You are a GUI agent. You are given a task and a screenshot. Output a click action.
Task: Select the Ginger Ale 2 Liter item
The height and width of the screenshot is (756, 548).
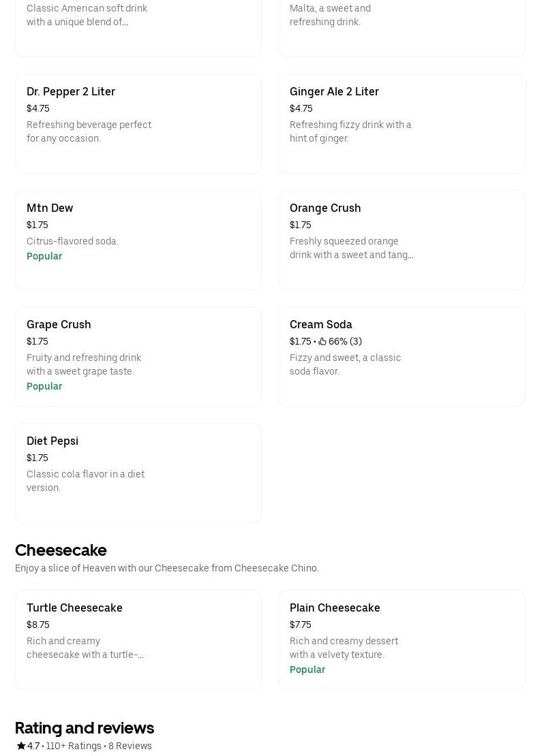(401, 123)
